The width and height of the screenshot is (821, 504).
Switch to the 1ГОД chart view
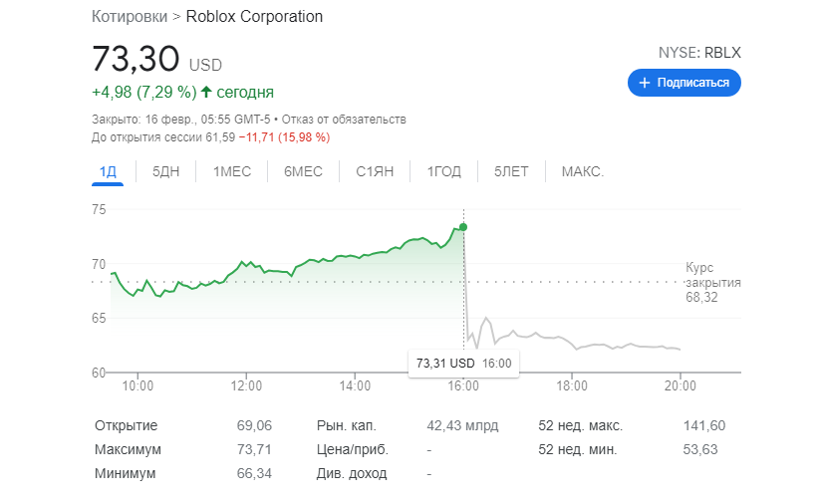444,171
